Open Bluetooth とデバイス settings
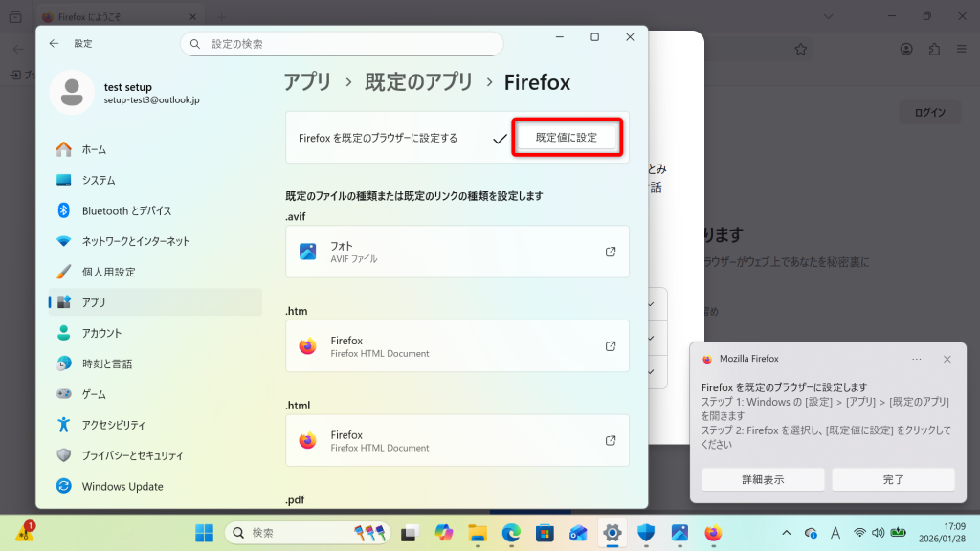The image size is (980, 551). point(126,210)
